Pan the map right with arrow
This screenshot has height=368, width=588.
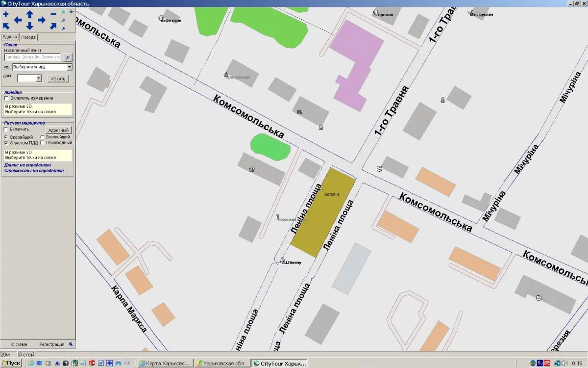(x=42, y=20)
